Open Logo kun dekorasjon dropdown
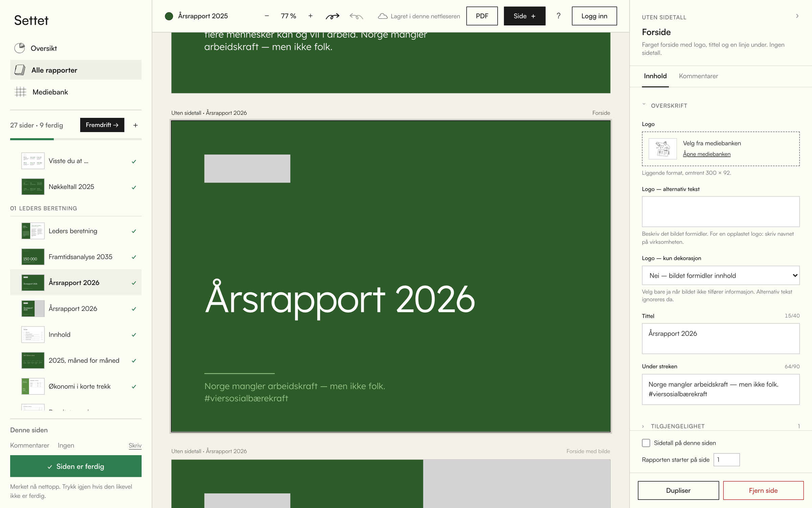 point(721,275)
